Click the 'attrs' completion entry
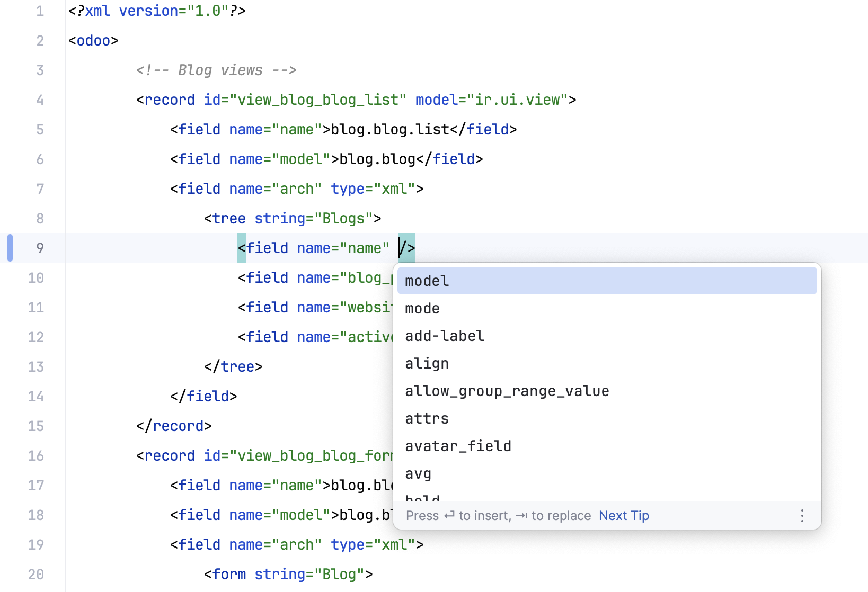The image size is (868, 592). [x=426, y=418]
